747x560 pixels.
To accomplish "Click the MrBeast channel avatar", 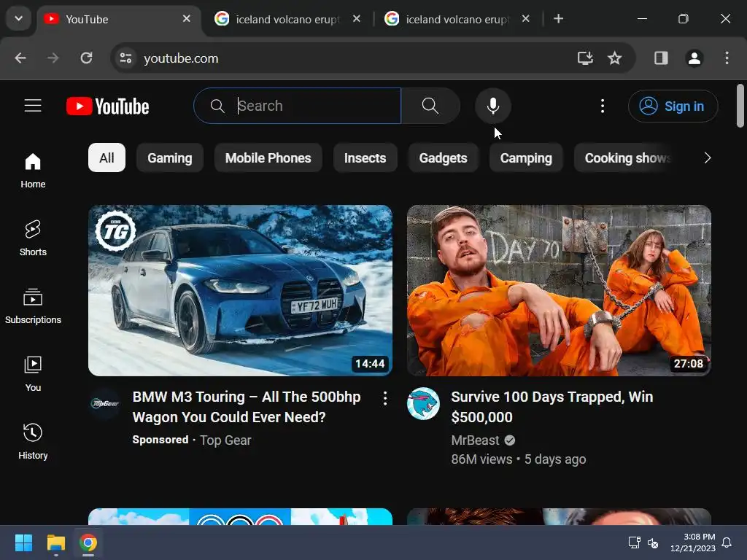I will pos(424,404).
